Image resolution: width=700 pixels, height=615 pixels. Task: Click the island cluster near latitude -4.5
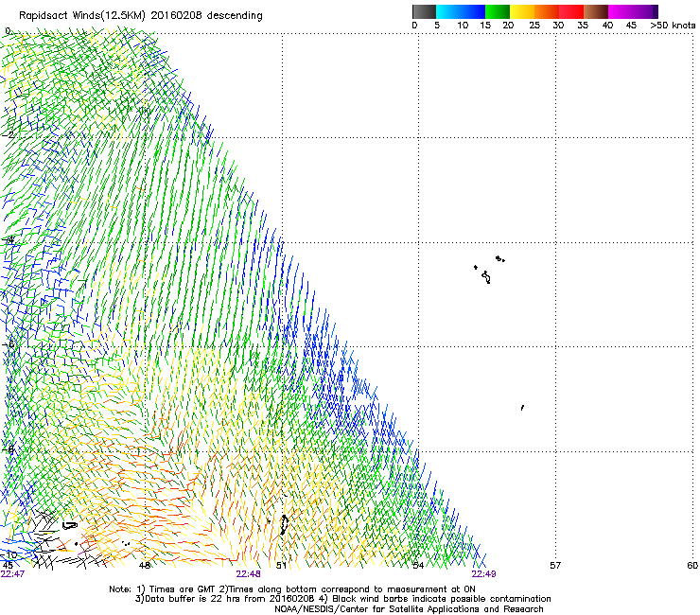pos(489,270)
